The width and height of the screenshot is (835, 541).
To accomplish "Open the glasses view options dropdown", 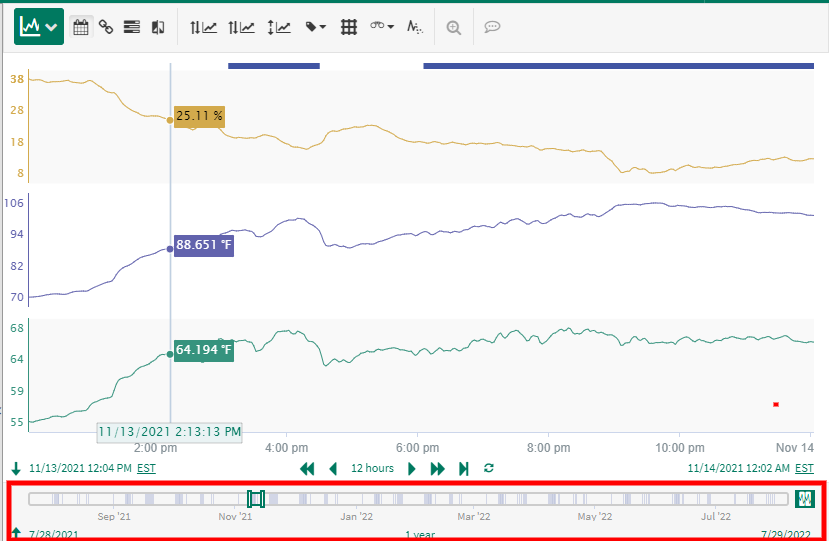I will coord(382,27).
